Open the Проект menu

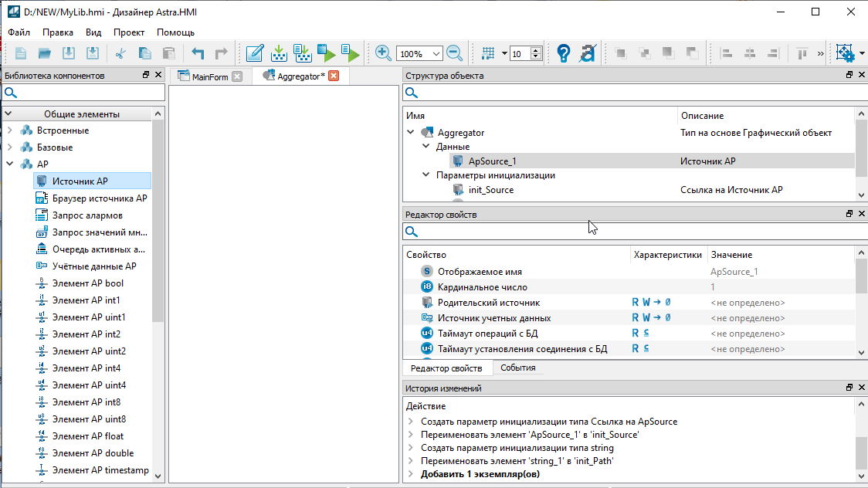point(128,32)
